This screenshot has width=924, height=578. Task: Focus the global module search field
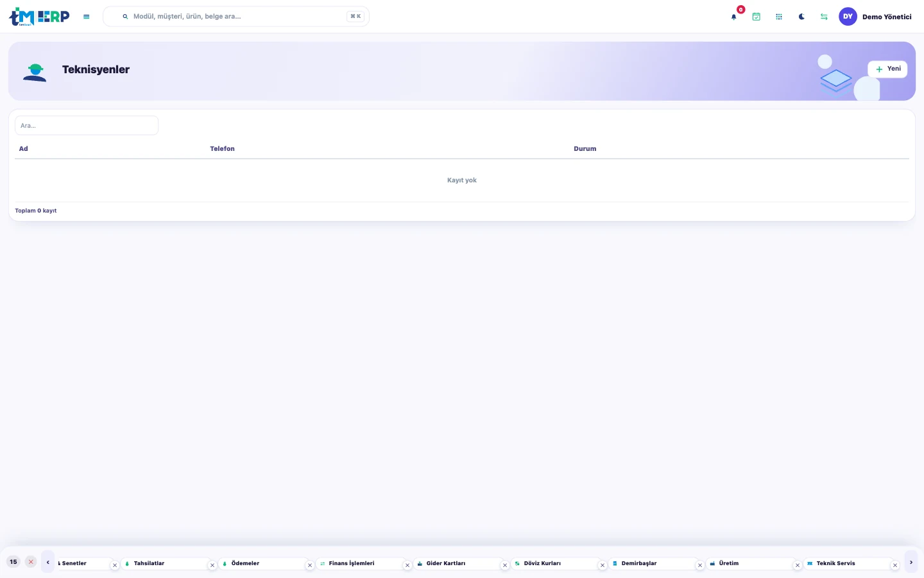(x=236, y=17)
